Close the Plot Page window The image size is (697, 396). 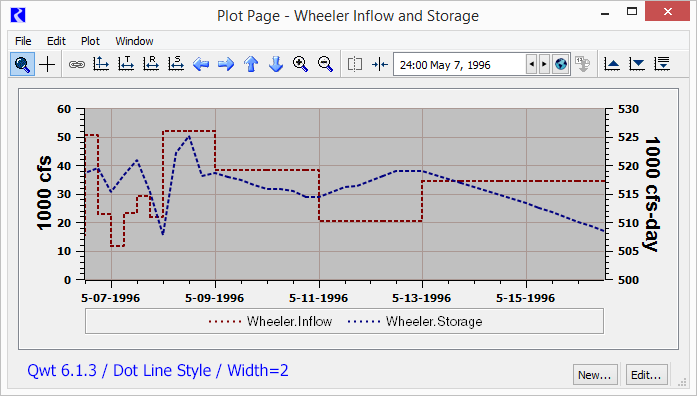(x=668, y=12)
